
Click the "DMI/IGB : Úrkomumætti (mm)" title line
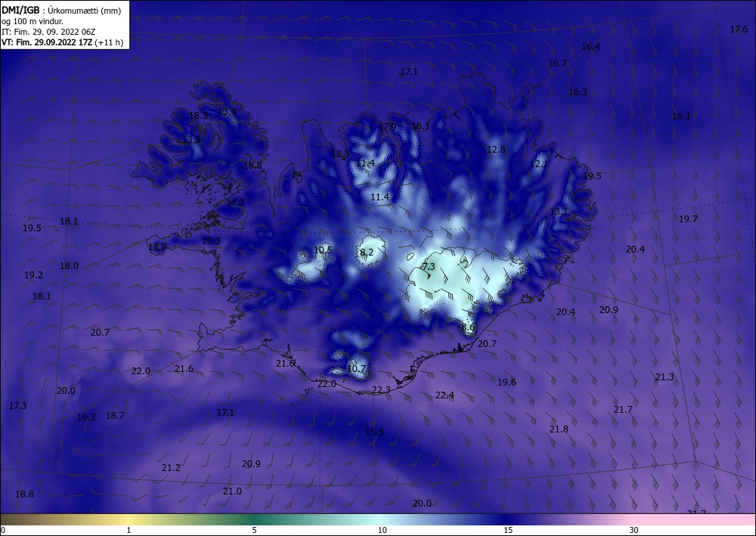tap(61, 11)
